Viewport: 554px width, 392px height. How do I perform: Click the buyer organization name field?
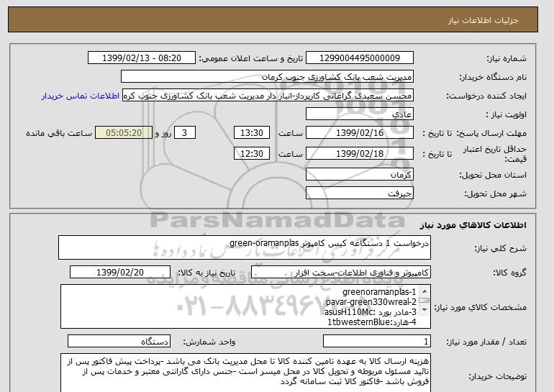(267, 77)
